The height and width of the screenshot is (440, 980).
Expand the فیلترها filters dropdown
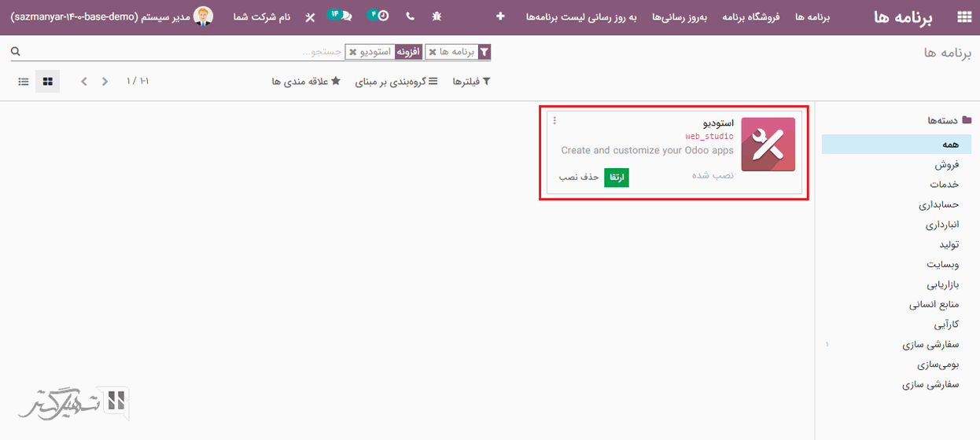pos(471,82)
